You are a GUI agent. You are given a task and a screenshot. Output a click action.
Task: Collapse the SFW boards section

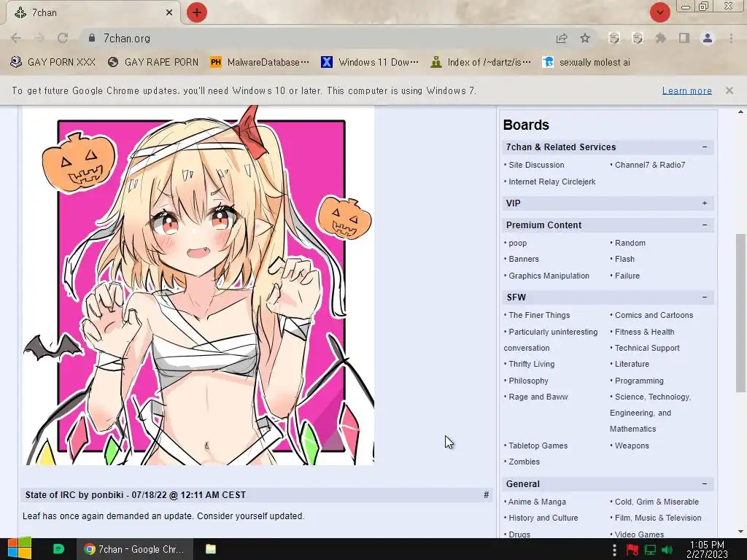(x=705, y=297)
